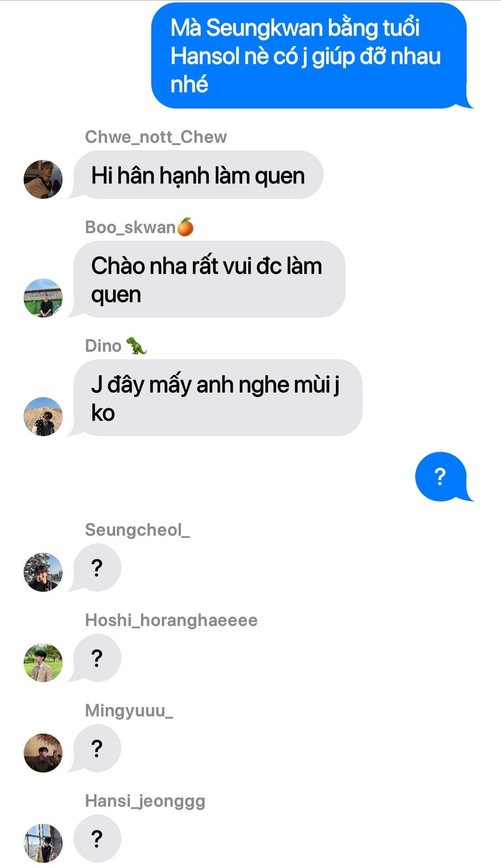Select the blue message about Seungkwan and Hansol
This screenshot has height=868, width=501.
coord(309,56)
